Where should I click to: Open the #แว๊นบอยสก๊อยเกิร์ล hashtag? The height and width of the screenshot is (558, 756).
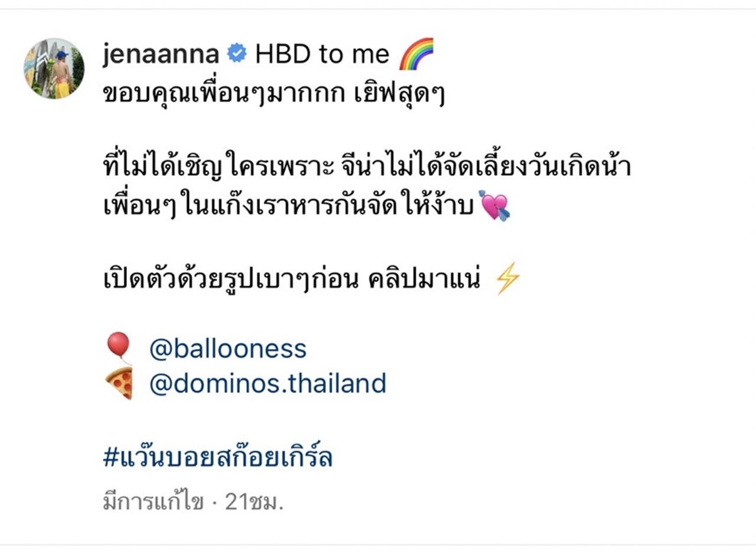[x=217, y=457]
